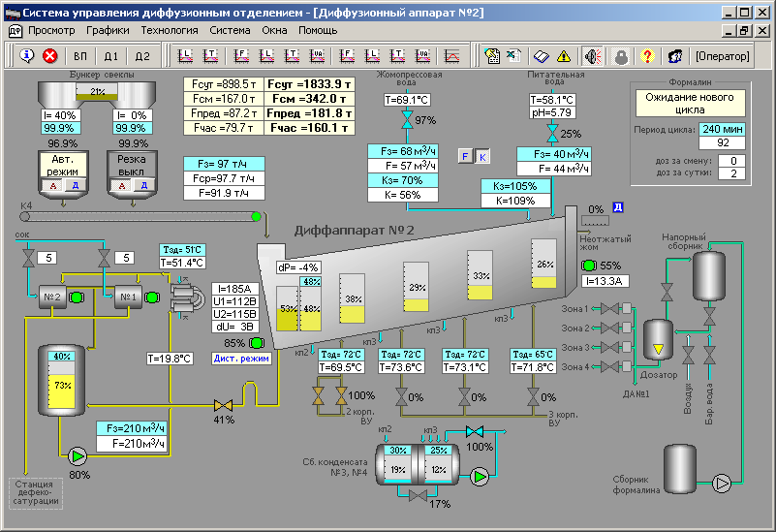776x532 pixels.
Task: Click the red X stop icon
Action: [x=50, y=56]
